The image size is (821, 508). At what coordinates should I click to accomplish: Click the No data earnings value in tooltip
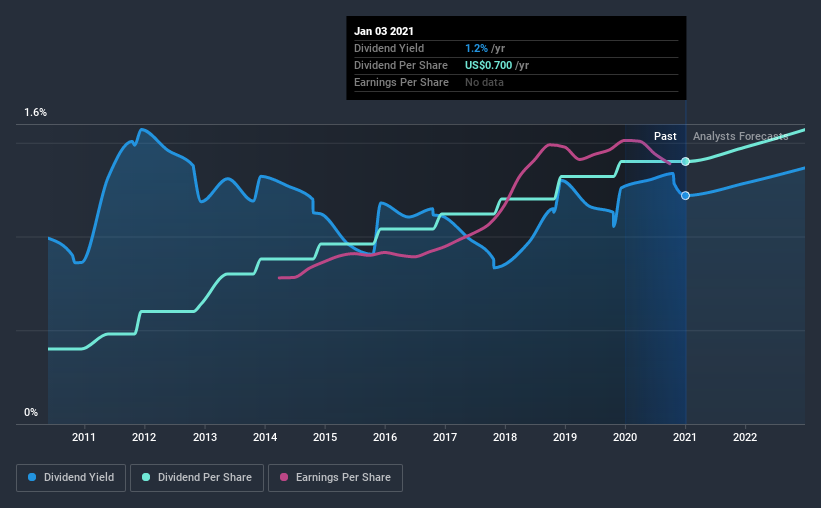484,82
